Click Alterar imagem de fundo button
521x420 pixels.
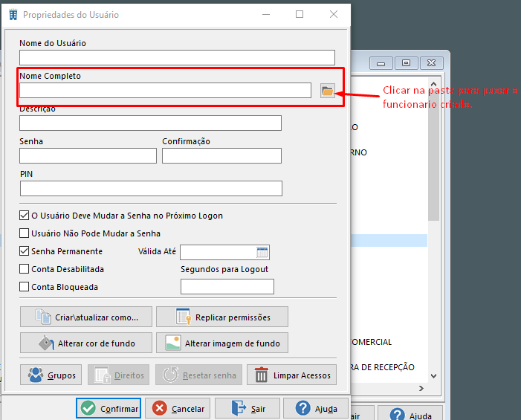click(x=222, y=343)
